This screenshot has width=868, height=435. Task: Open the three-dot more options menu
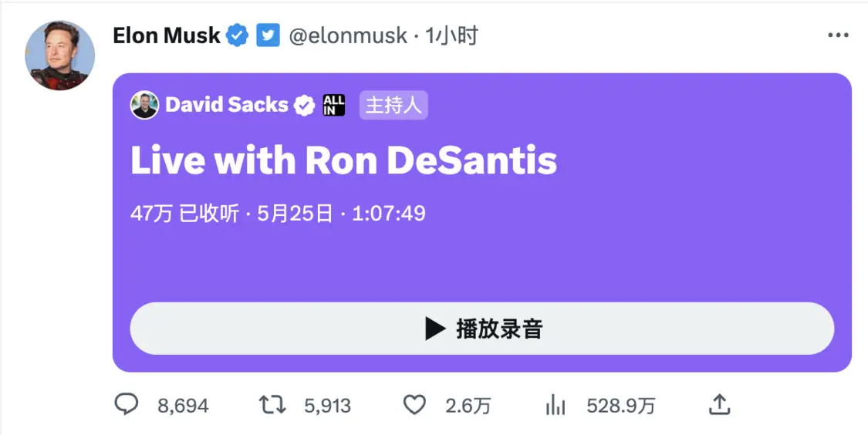tap(838, 35)
